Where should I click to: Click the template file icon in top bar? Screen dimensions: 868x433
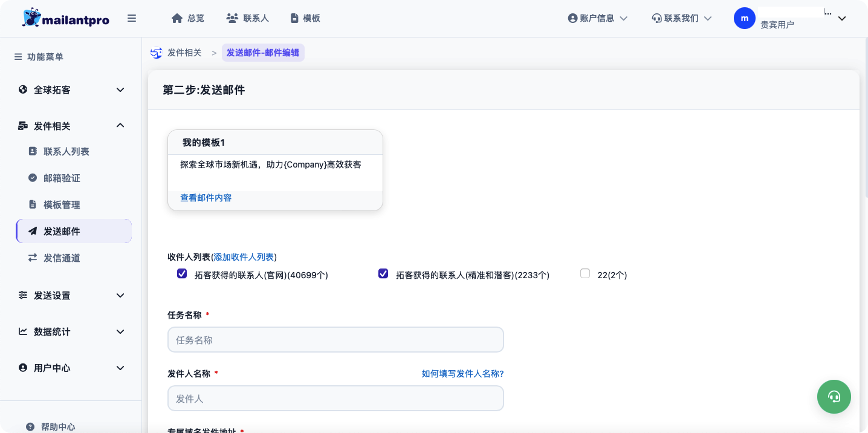(x=294, y=18)
